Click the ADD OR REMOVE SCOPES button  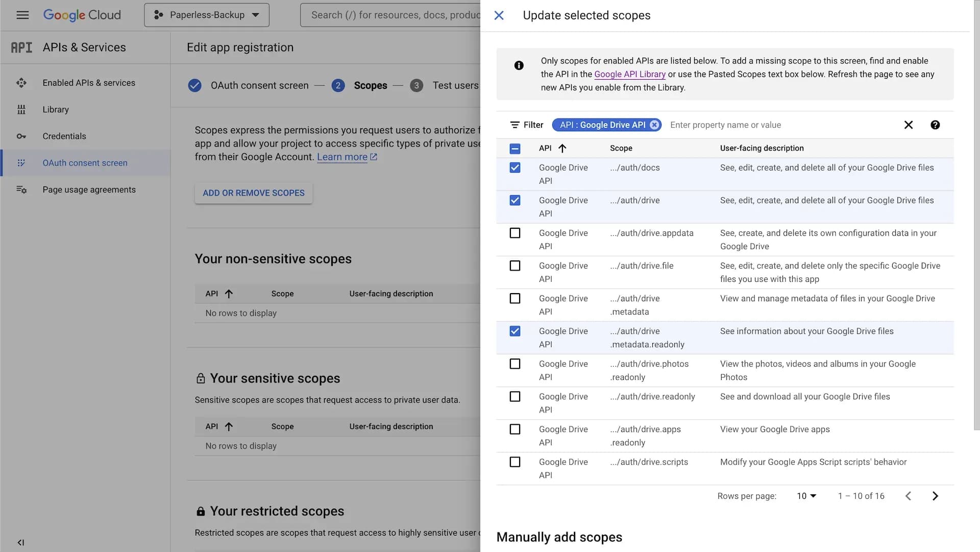(254, 193)
